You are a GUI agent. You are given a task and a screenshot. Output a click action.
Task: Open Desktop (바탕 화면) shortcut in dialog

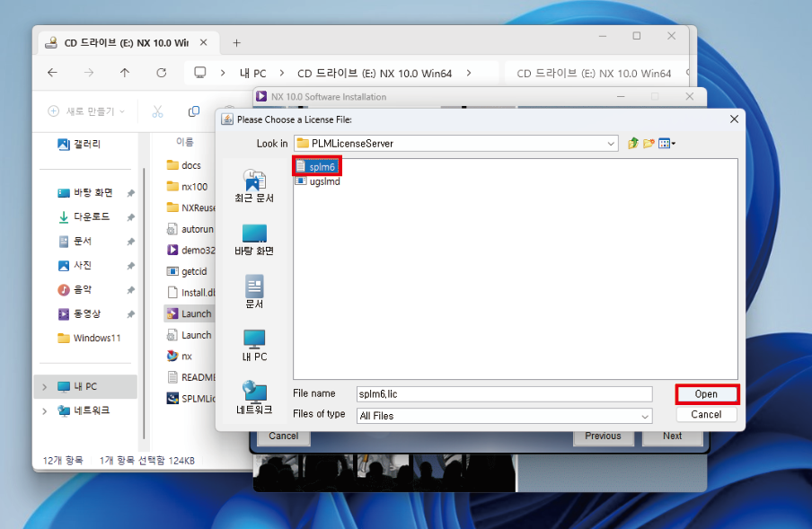pos(254,240)
